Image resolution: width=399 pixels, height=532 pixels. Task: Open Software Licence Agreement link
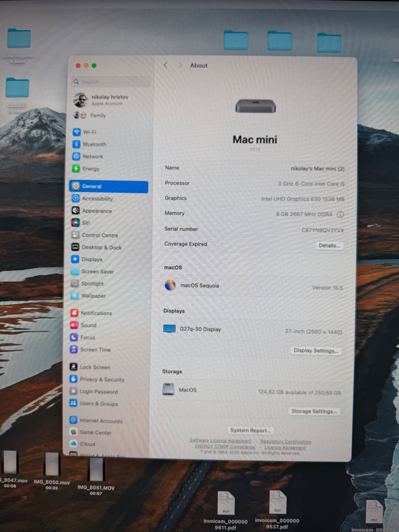(220, 440)
